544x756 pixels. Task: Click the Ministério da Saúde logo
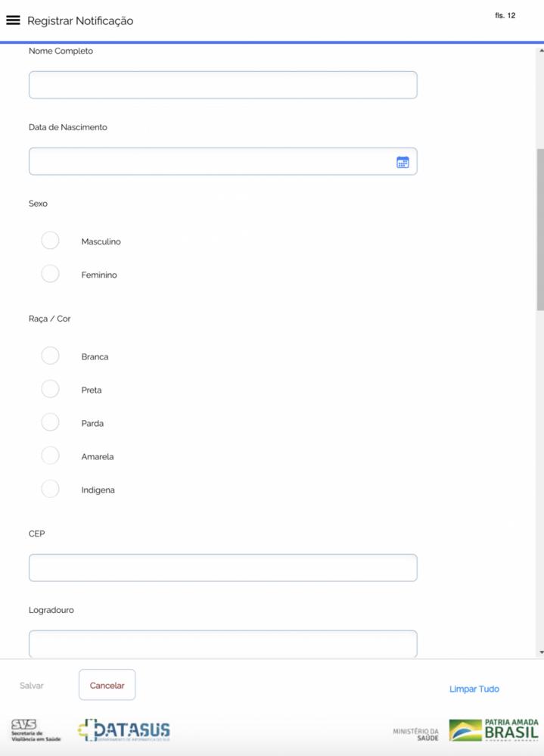click(x=415, y=734)
